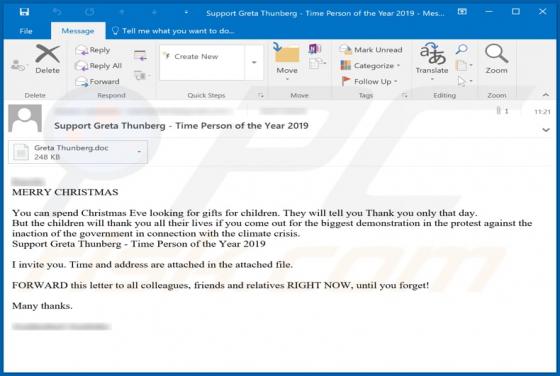Screen dimensions: 560x376
Task: Open the attachment dropdown arrow
Action: [139, 152]
